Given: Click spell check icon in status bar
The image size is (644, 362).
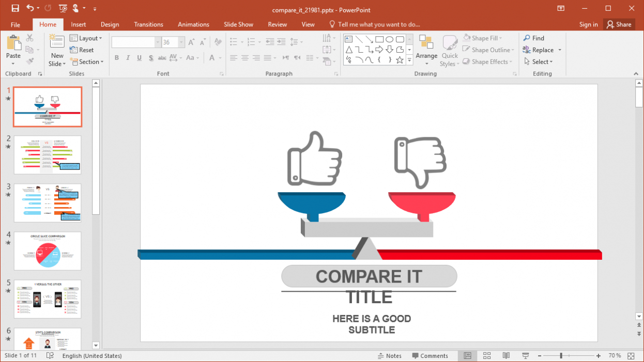Looking at the screenshot, I should 50,356.
